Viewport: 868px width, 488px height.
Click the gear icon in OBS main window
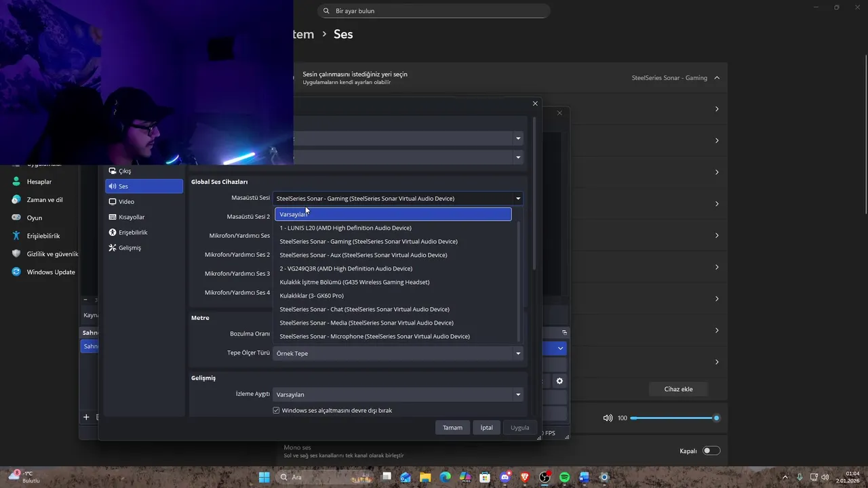pyautogui.click(x=559, y=381)
